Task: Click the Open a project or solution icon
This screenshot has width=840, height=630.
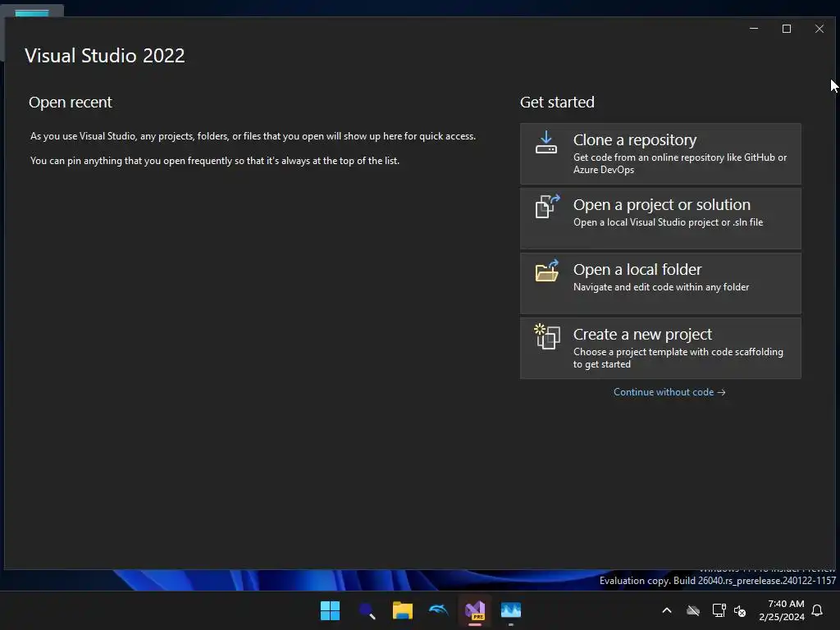Action: tap(547, 206)
